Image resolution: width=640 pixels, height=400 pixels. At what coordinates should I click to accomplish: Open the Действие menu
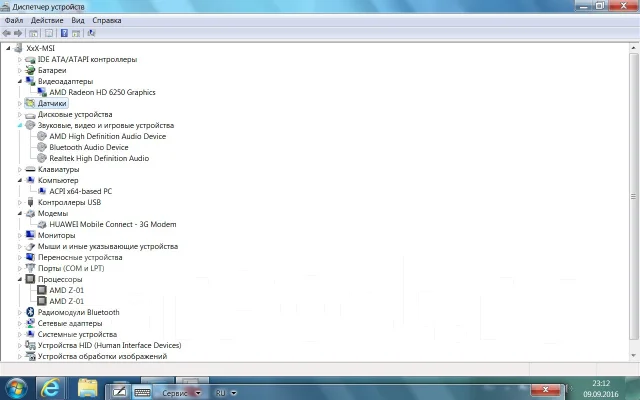[47, 20]
